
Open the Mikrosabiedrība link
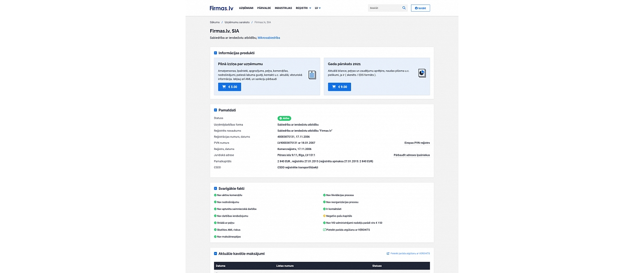[x=269, y=38]
